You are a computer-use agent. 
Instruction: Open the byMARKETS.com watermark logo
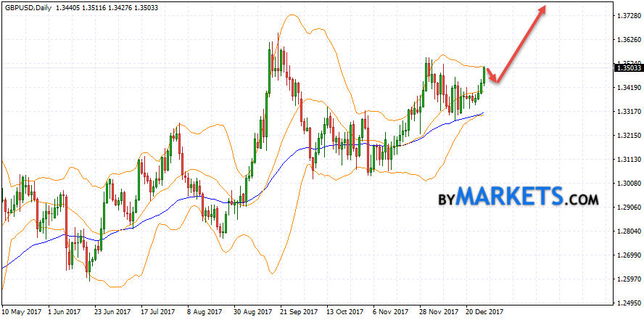518,197
